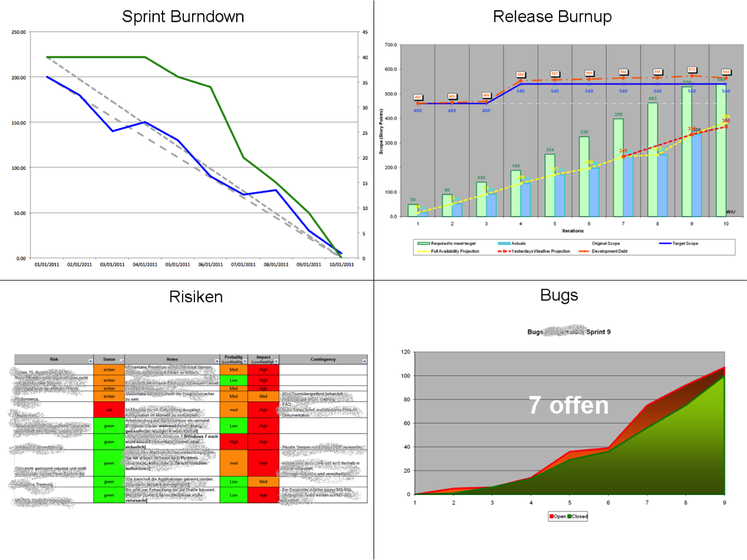This screenshot has width=747, height=560.
Task: Select the Release Burnup heading
Action: click(x=552, y=16)
